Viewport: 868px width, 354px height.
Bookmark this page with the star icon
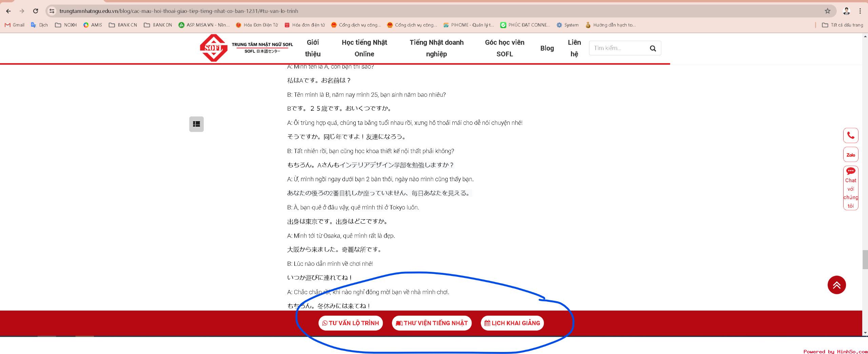tap(828, 11)
